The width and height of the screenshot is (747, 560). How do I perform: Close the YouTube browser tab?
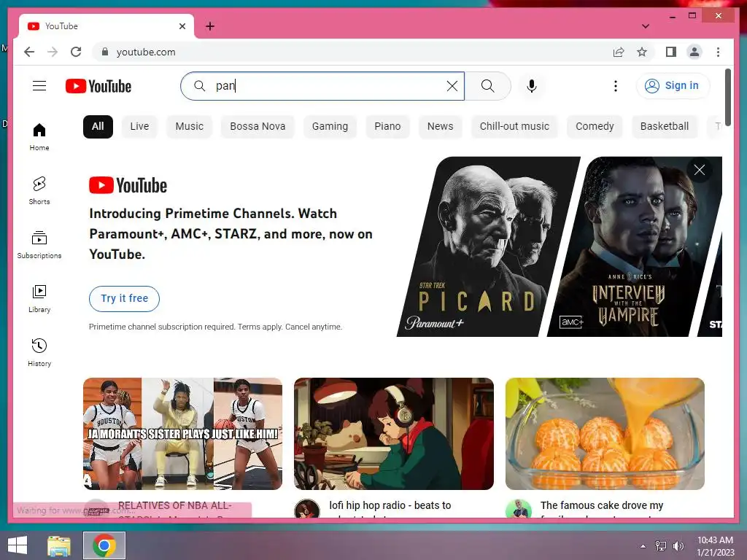pos(182,26)
